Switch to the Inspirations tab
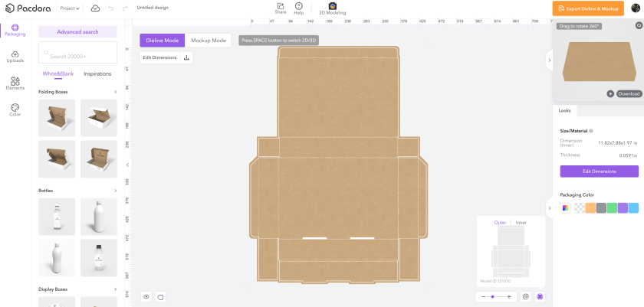 coord(97,74)
